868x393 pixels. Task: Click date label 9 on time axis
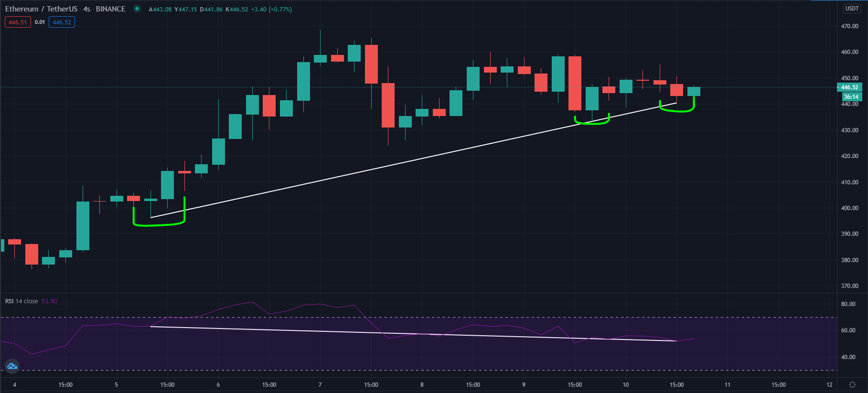coord(524,384)
